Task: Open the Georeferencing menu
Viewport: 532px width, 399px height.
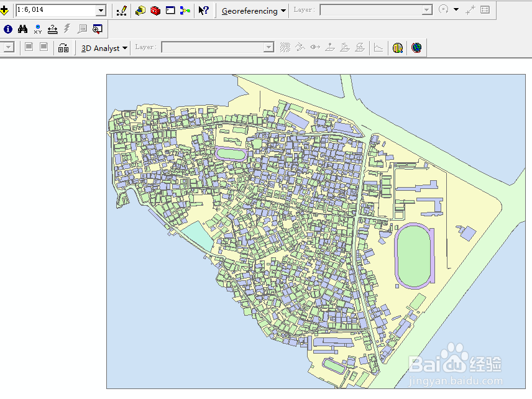Action: (x=254, y=11)
